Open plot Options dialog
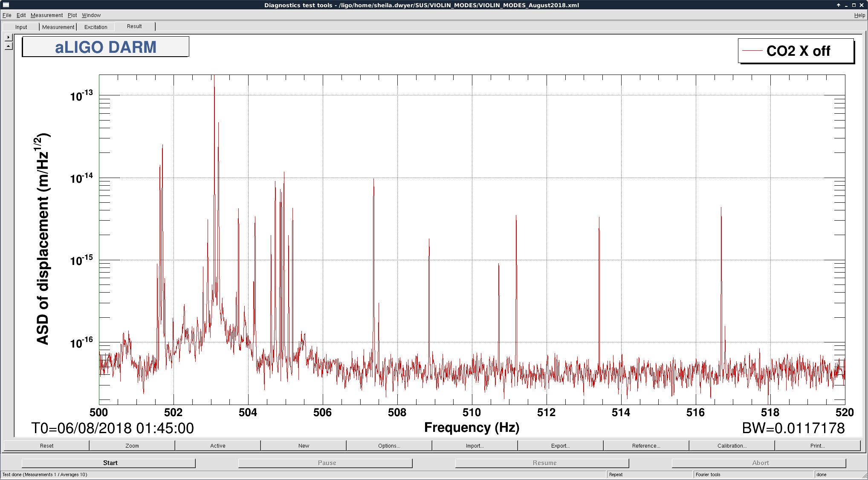The height and width of the screenshot is (480, 868). click(389, 446)
